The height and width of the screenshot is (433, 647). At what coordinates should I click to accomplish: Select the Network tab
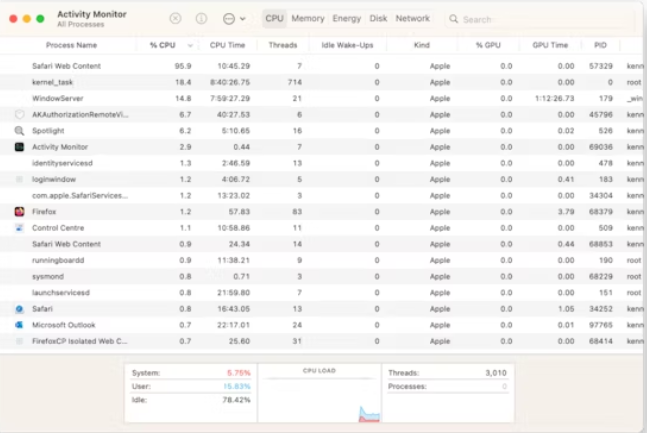pos(412,18)
